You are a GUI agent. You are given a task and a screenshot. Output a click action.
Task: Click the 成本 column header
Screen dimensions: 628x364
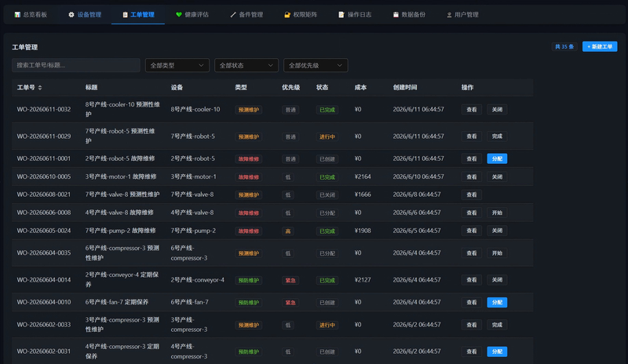point(360,88)
